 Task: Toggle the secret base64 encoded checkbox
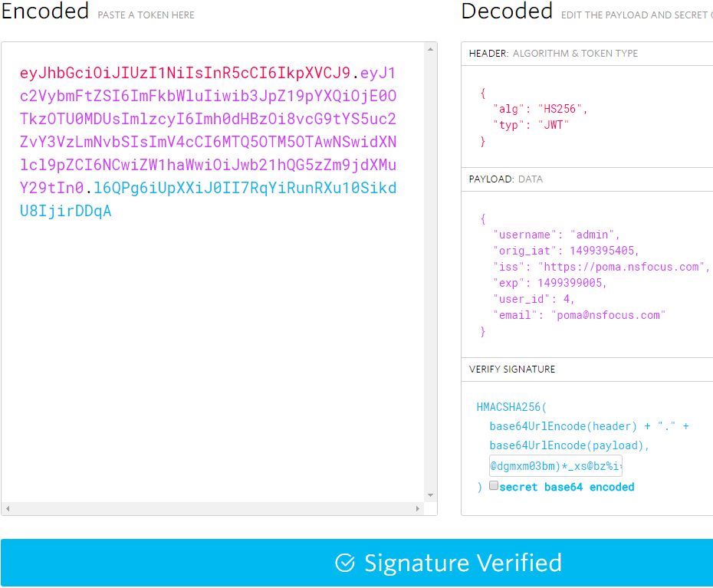click(494, 486)
